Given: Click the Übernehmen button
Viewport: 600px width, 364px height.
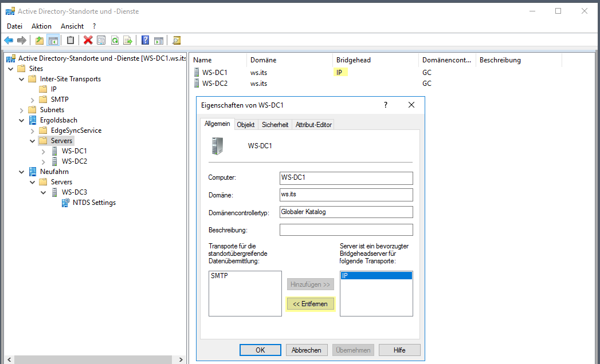Looking at the screenshot, I should click(353, 350).
